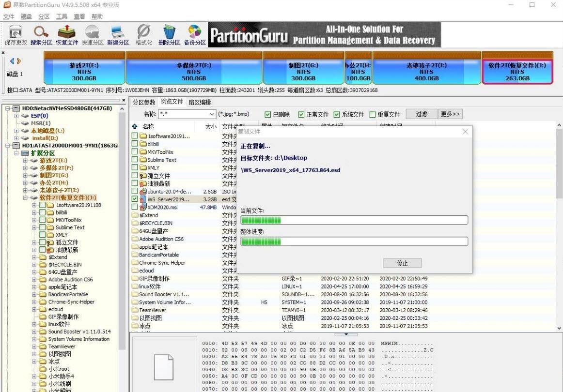Check the bilibili checkbox in the left tree
This screenshot has width=563, height=392.
[x=42, y=212]
